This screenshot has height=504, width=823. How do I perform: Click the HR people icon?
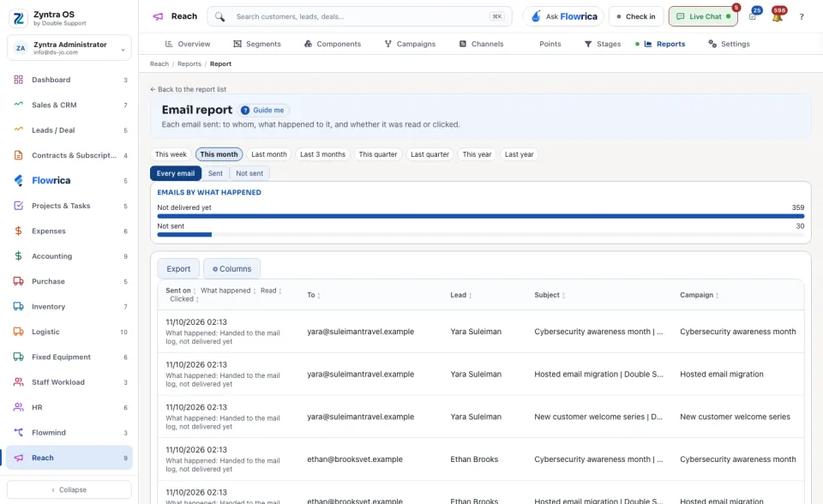[18, 407]
